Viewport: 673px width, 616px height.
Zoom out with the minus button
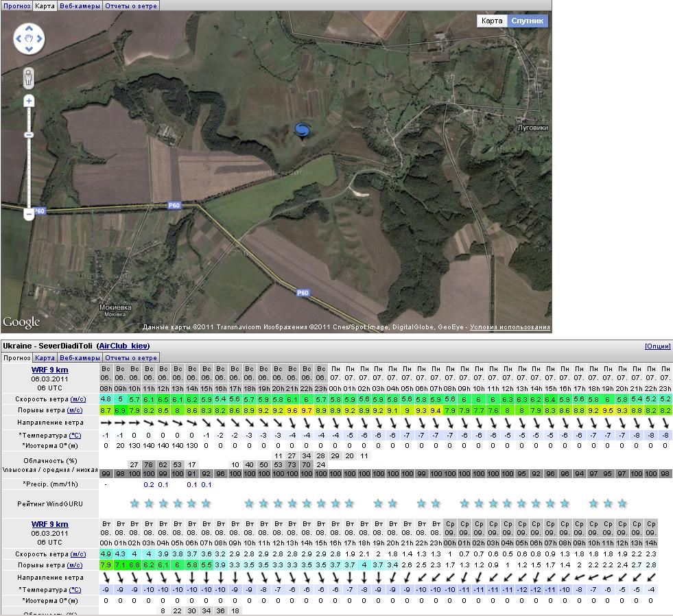click(29, 215)
